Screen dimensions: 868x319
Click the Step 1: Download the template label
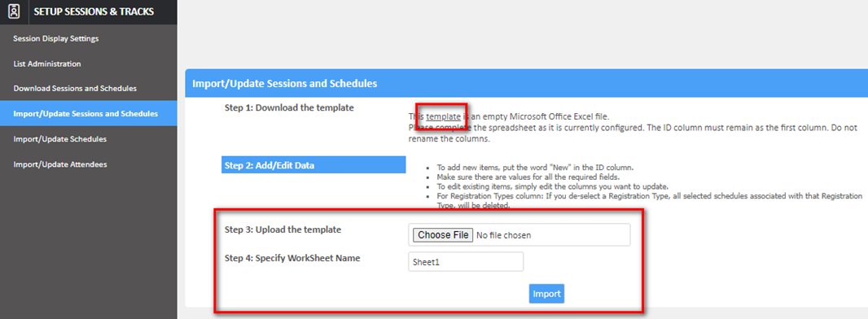point(289,107)
